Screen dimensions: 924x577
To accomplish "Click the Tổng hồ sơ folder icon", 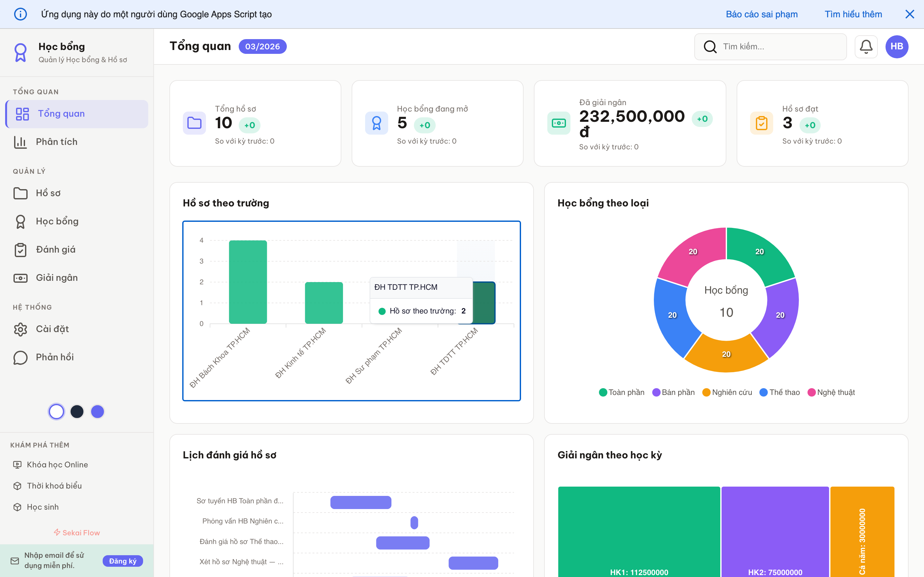I will (x=194, y=123).
